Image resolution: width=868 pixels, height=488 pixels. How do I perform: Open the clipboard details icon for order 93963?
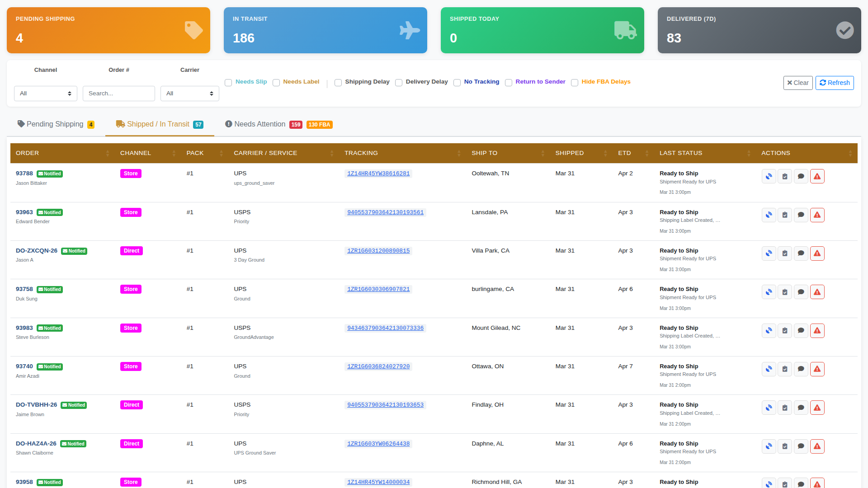tap(784, 215)
